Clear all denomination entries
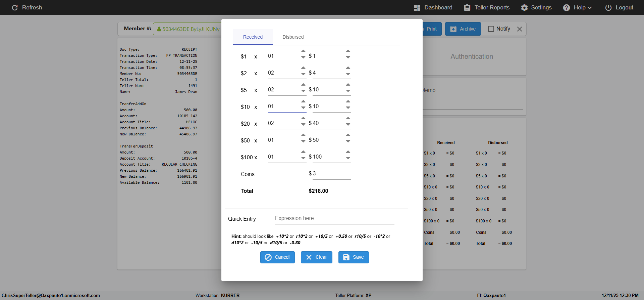The height and width of the screenshot is (300, 644). (317, 257)
